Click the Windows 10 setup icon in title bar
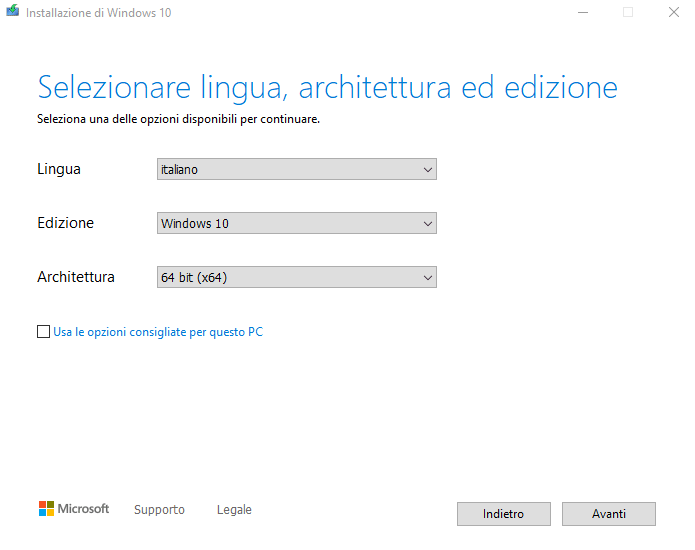 tap(12, 11)
